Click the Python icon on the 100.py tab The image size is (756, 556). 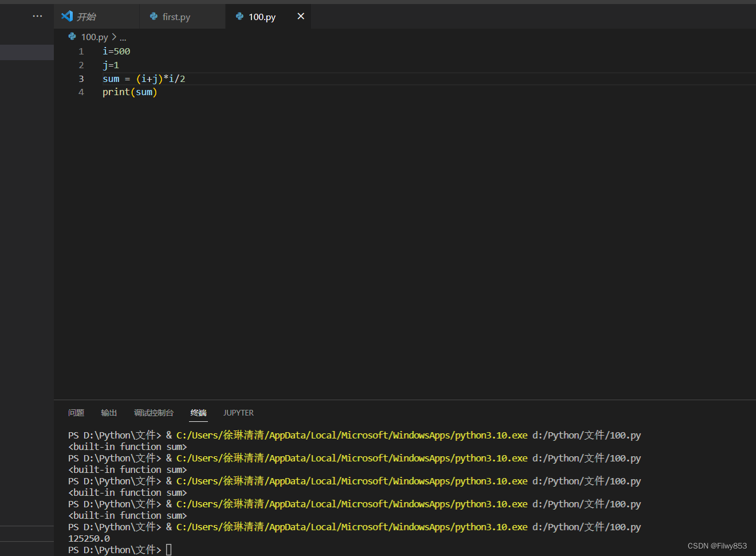[240, 17]
